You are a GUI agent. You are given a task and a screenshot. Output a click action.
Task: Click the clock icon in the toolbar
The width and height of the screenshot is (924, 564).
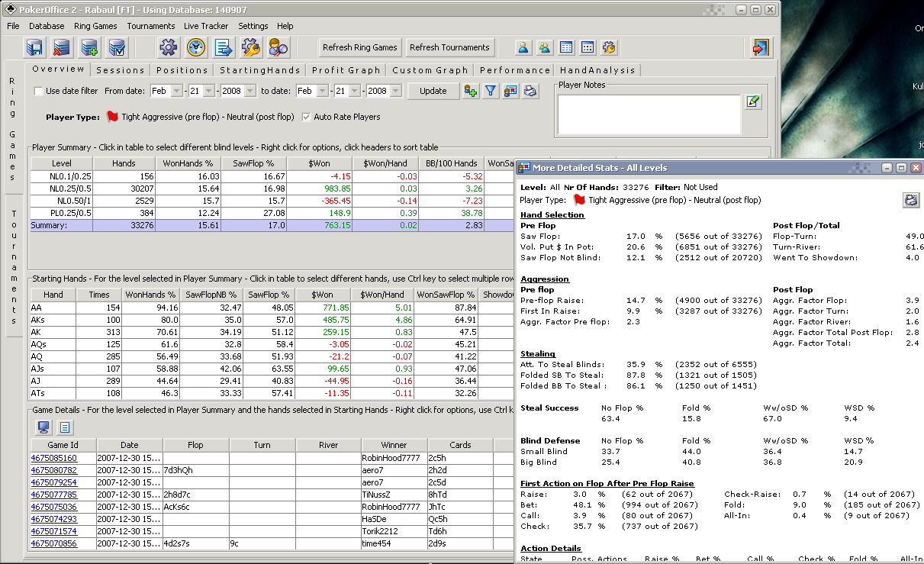(x=196, y=47)
